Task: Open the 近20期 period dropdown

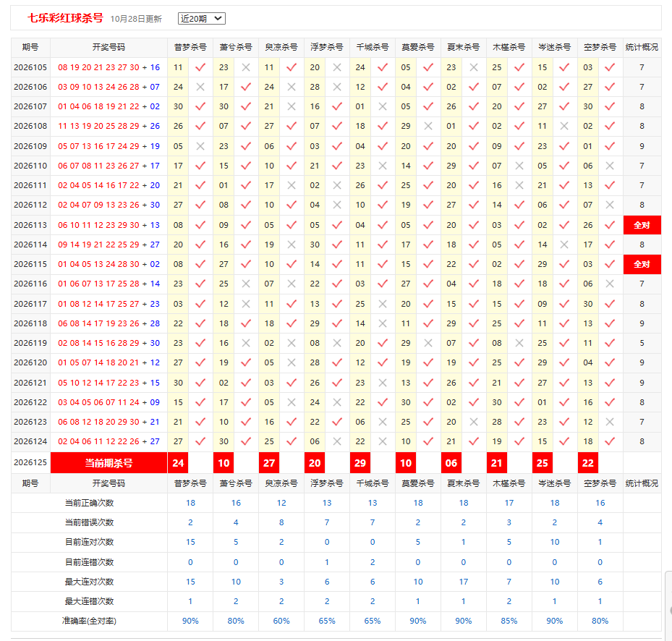Action: [x=201, y=18]
